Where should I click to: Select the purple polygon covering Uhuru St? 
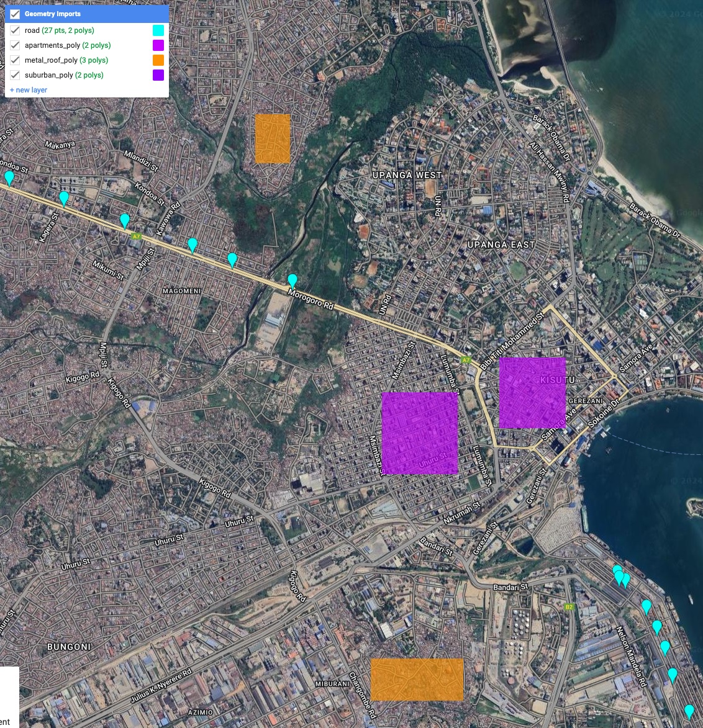(420, 433)
